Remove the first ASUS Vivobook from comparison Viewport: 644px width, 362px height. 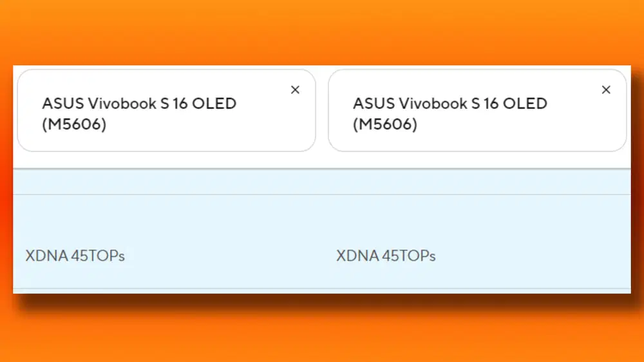(x=295, y=90)
